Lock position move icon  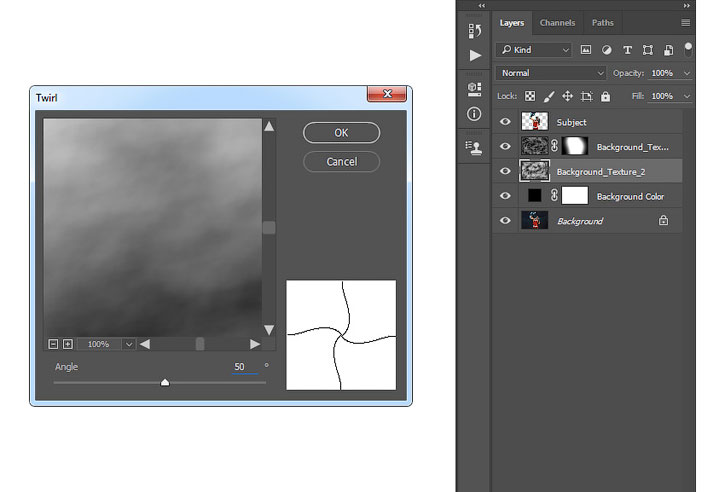click(567, 96)
